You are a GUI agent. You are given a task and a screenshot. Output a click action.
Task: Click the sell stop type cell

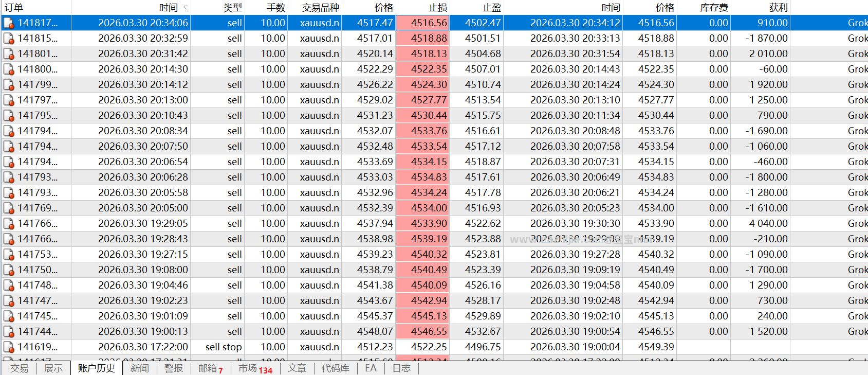click(x=224, y=347)
